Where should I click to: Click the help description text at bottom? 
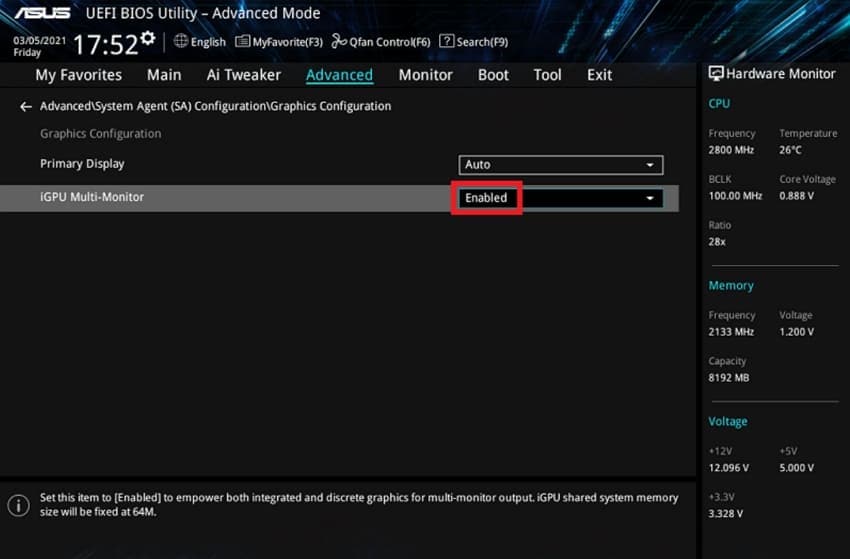tap(359, 504)
